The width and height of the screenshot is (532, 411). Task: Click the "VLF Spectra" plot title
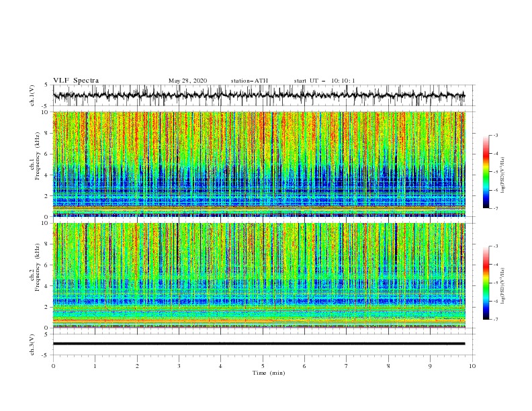pos(76,81)
